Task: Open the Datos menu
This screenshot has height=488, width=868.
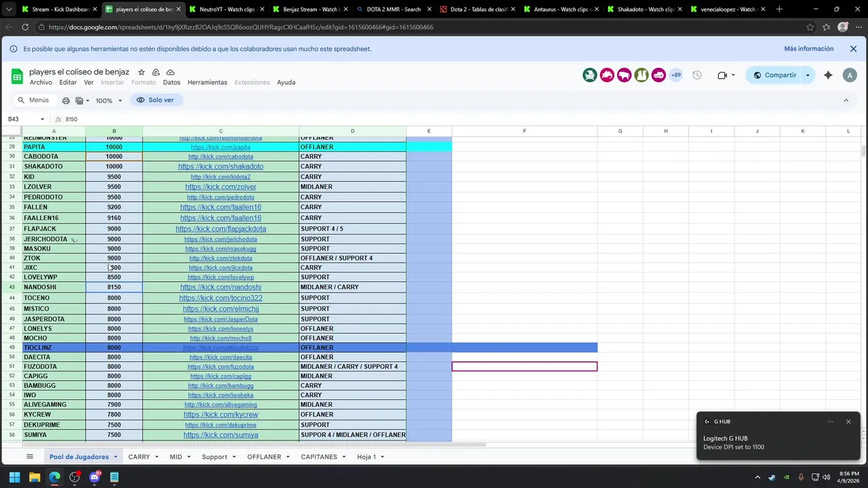Action: pyautogui.click(x=172, y=83)
